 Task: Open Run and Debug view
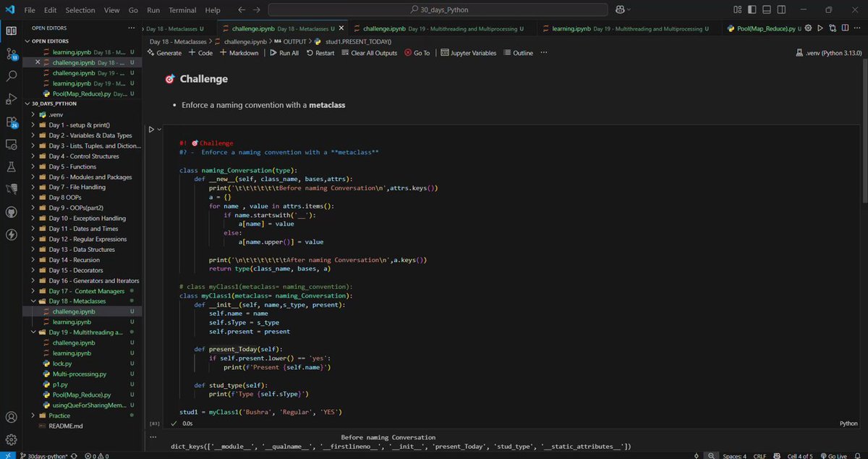pos(11,98)
